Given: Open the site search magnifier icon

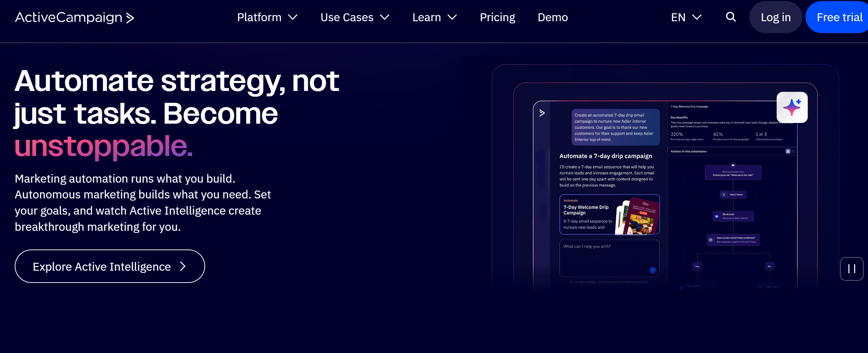Looking at the screenshot, I should [731, 17].
